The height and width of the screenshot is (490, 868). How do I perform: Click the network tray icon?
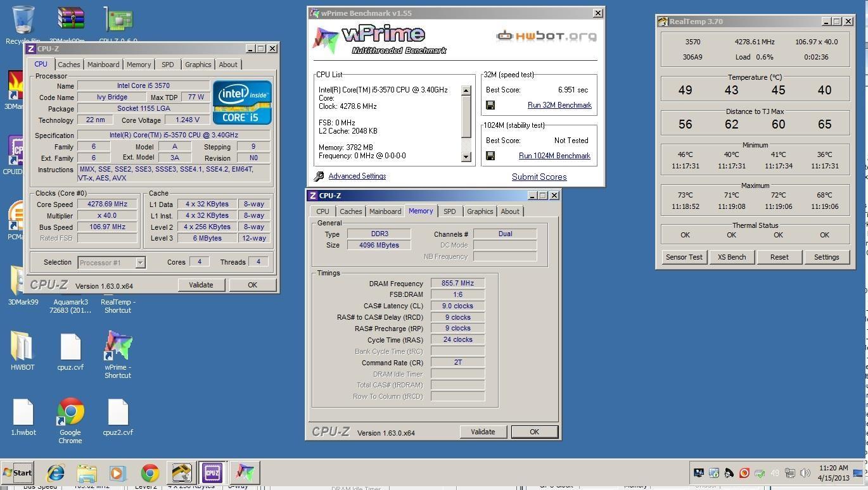(x=790, y=473)
